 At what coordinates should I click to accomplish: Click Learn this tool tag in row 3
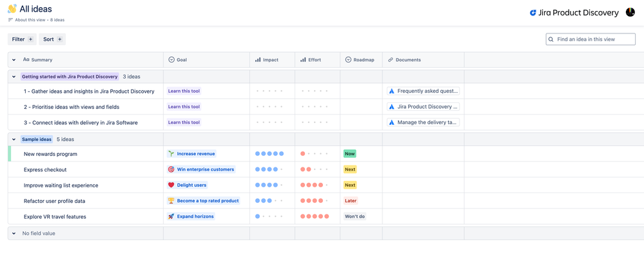(x=184, y=122)
